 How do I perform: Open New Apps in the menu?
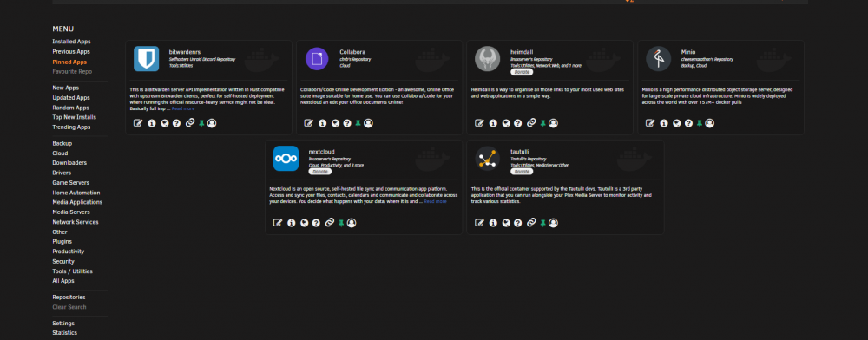click(x=65, y=88)
